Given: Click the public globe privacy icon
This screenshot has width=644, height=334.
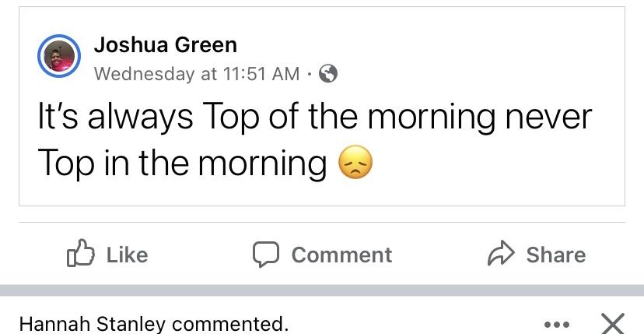Looking at the screenshot, I should coord(328,74).
